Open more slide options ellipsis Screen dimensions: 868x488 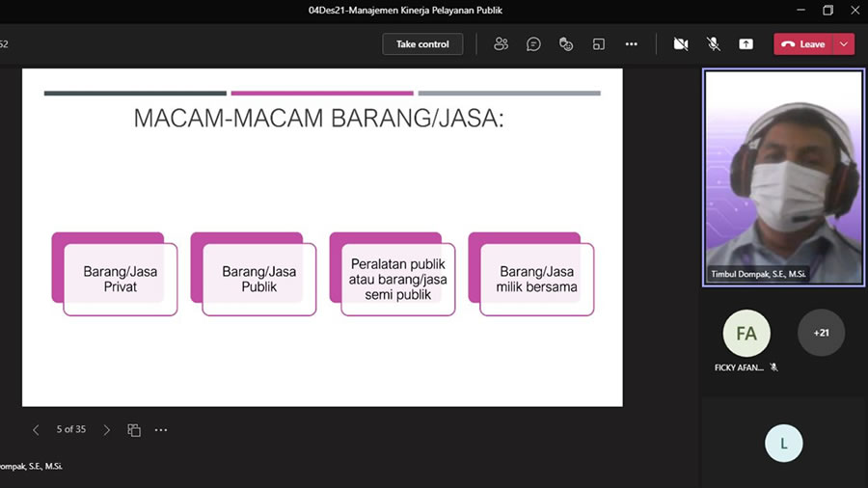[x=161, y=430]
